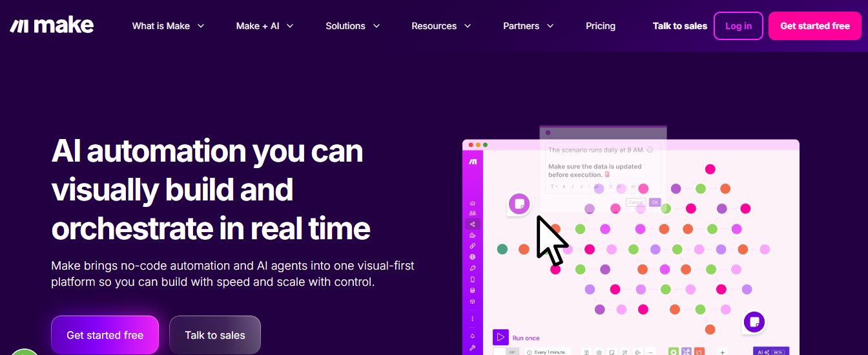Click the pink note icon near the cursor
The image size is (868, 355).
point(519,204)
